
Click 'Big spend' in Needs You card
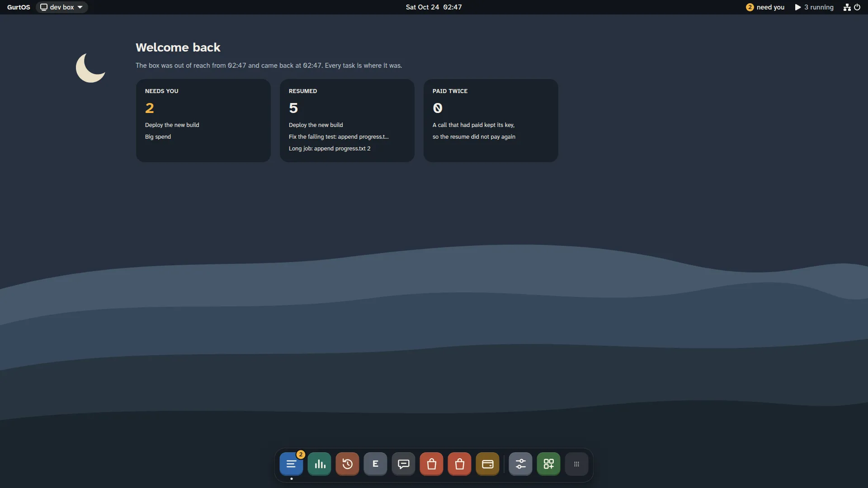tap(158, 137)
